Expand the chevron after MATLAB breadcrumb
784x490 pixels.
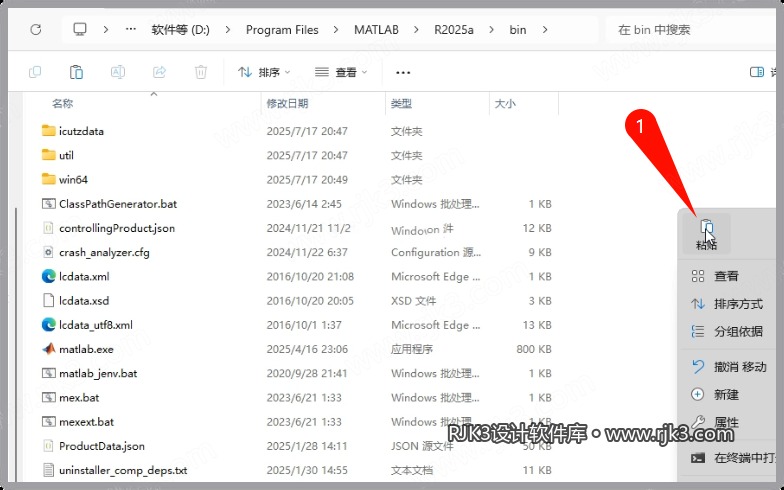point(416,30)
